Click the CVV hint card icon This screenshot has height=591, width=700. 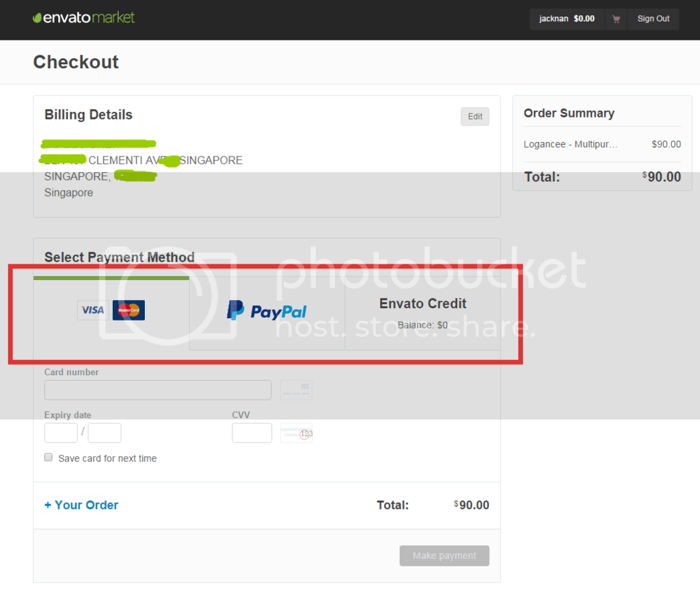296,432
